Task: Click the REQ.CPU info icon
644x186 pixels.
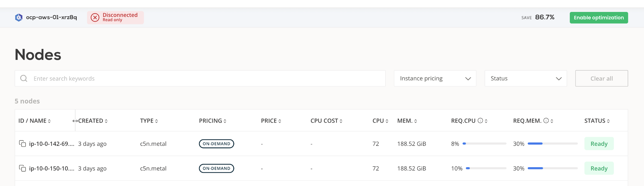Action: point(480,121)
